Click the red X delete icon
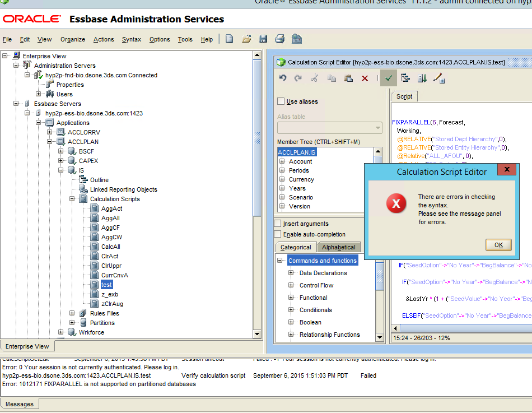The width and height of the screenshot is (532, 413). (365, 78)
